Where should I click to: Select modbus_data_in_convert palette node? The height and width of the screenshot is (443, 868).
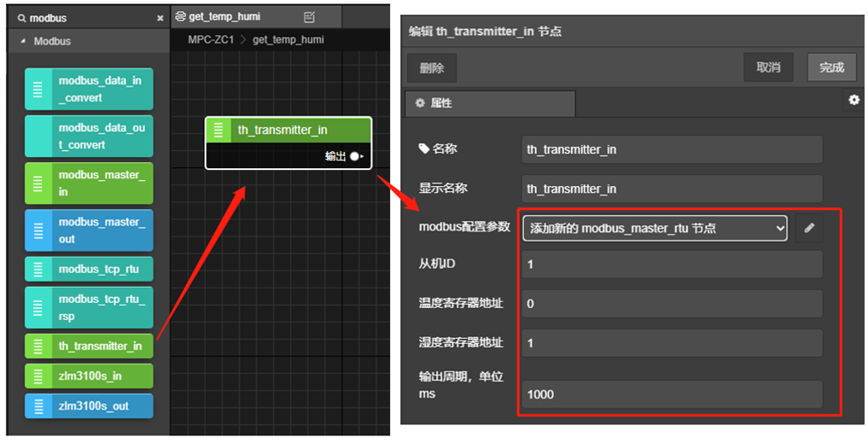89,89
